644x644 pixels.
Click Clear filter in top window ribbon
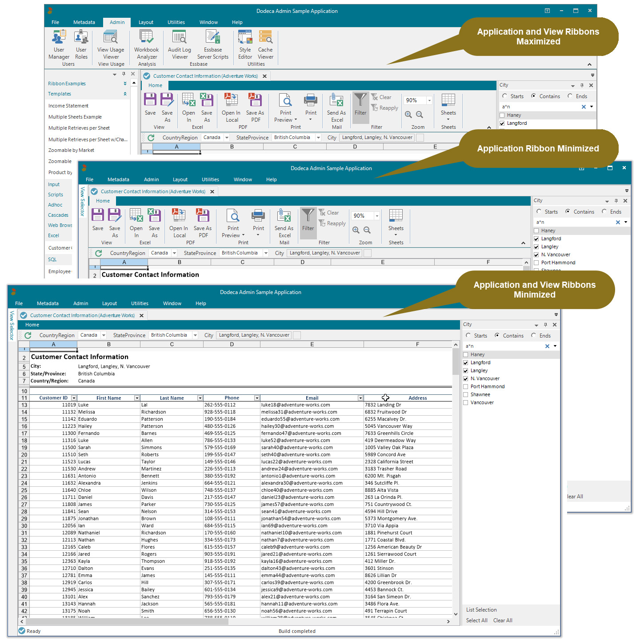(381, 97)
